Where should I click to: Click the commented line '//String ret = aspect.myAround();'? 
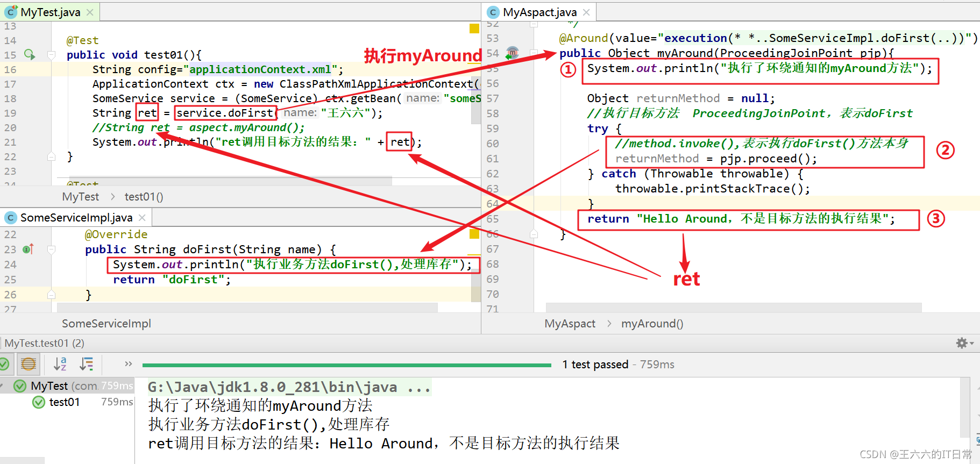(x=198, y=127)
